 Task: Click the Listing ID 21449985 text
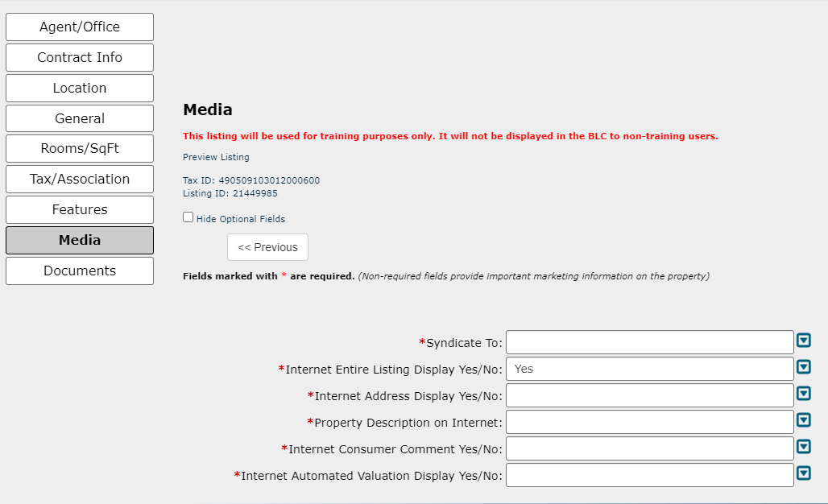coord(230,193)
